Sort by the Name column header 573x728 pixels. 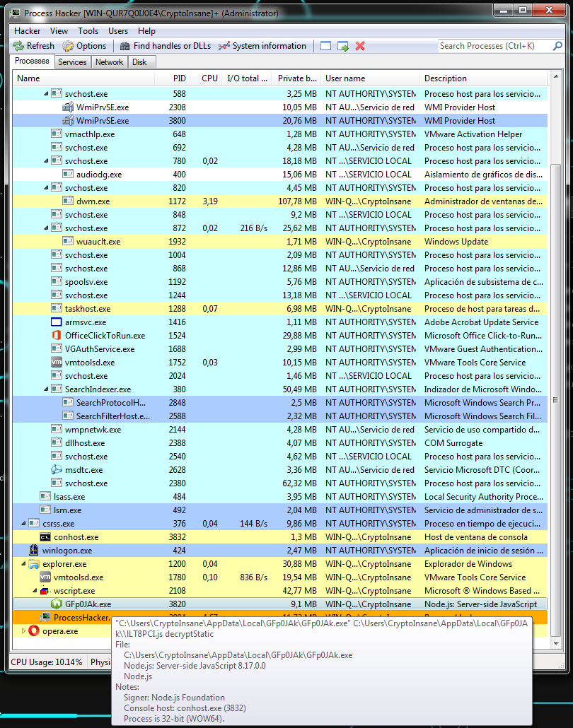click(x=83, y=78)
